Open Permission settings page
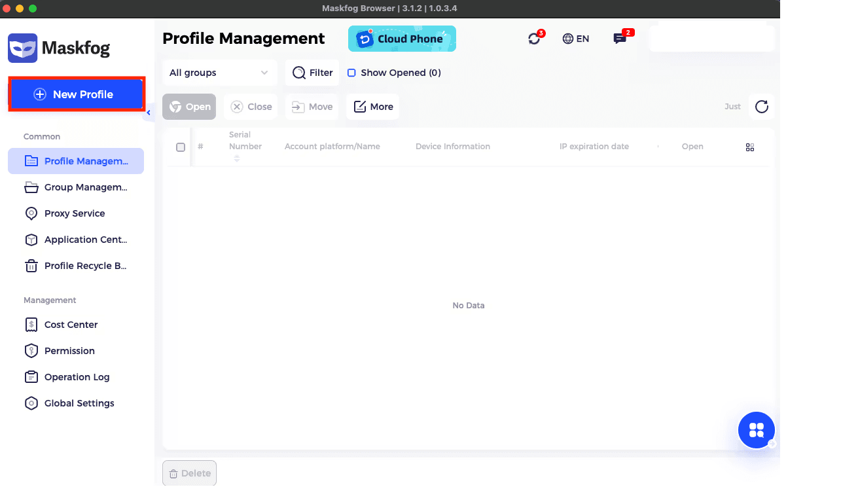The width and height of the screenshot is (841, 504). [x=76, y=351]
